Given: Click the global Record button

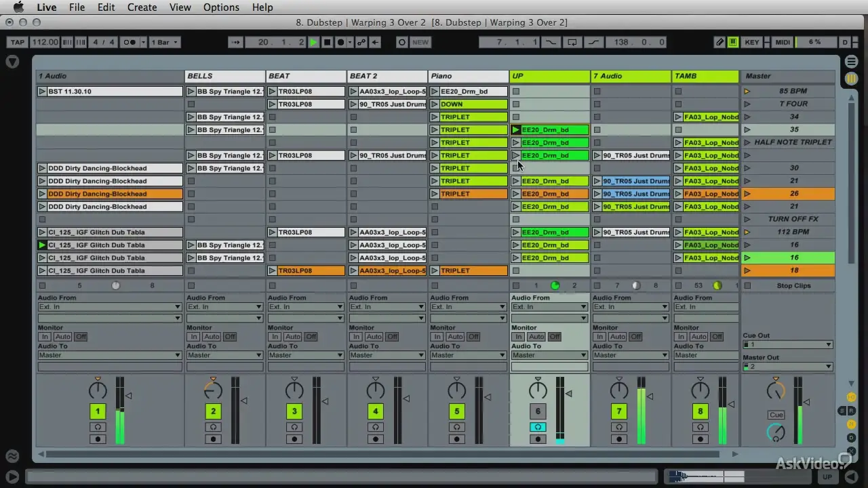Looking at the screenshot, I should coord(340,42).
